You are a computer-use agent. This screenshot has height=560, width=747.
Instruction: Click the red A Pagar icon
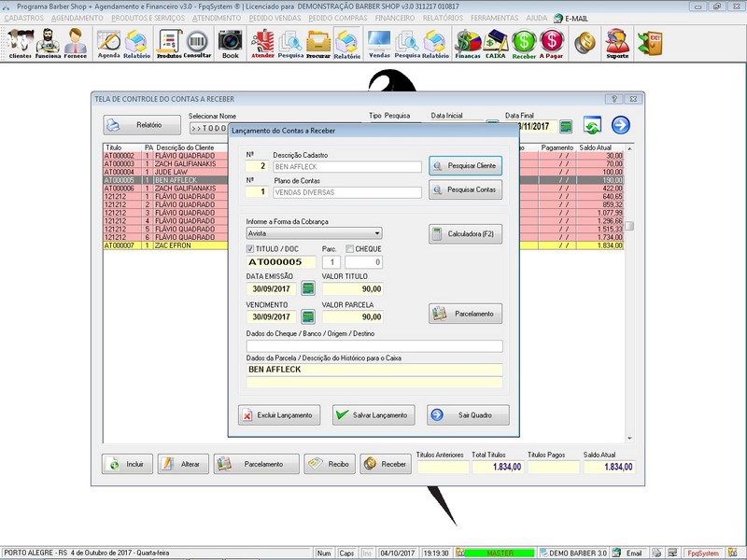[x=551, y=43]
